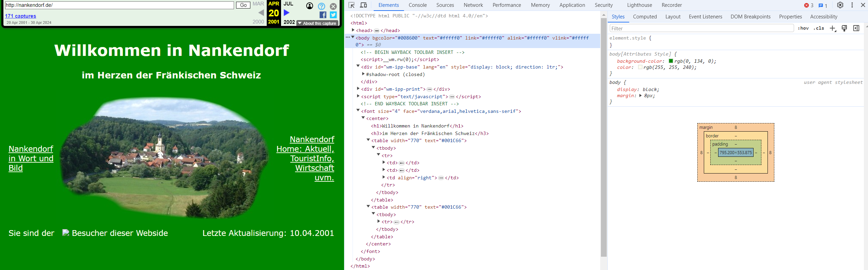Screen dimensions: 868x270
Task: Go to previous capture gray arrow
Action: coord(261,13)
